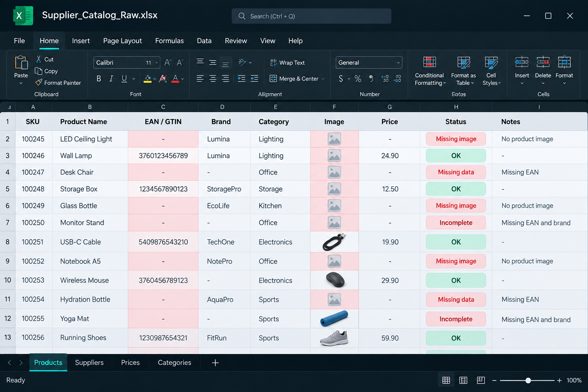This screenshot has width=588, height=392.
Task: Toggle italic formatting
Action: coord(111,78)
